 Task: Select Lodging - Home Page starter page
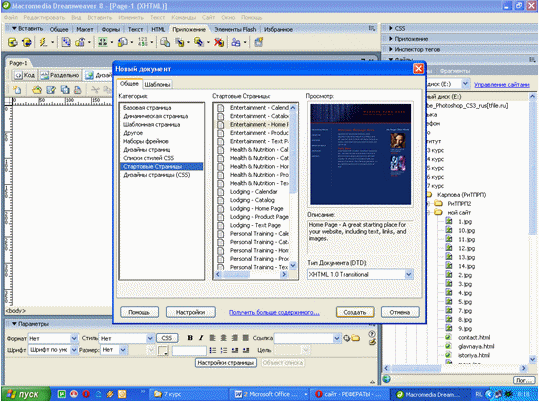[x=256, y=208]
